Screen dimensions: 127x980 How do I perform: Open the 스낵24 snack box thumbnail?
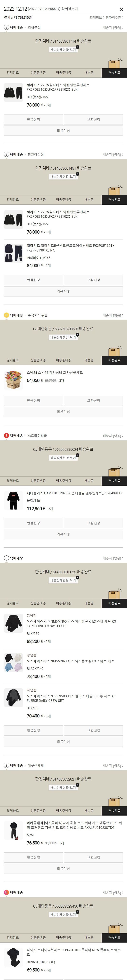13,380
